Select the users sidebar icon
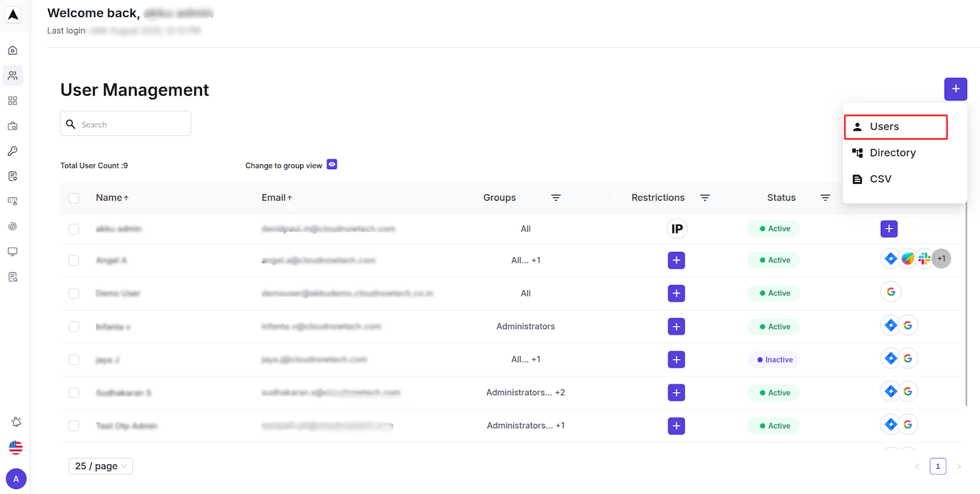The image size is (980, 494). click(x=12, y=75)
